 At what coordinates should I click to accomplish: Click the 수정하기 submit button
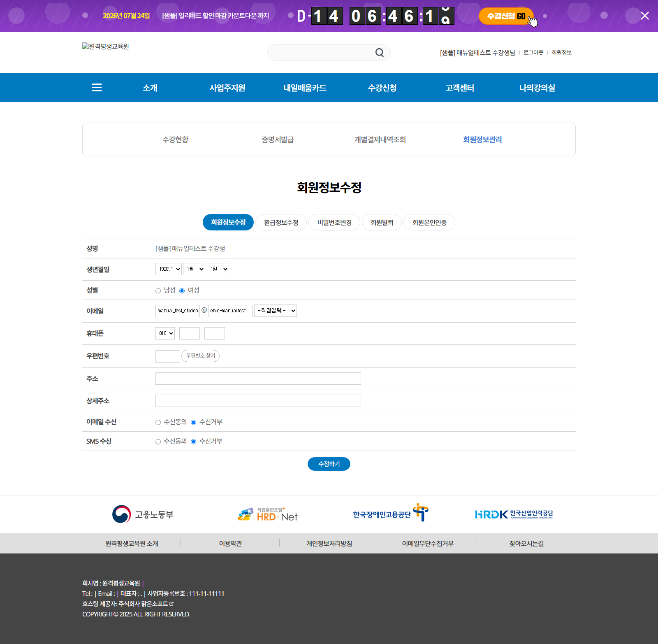point(329,464)
